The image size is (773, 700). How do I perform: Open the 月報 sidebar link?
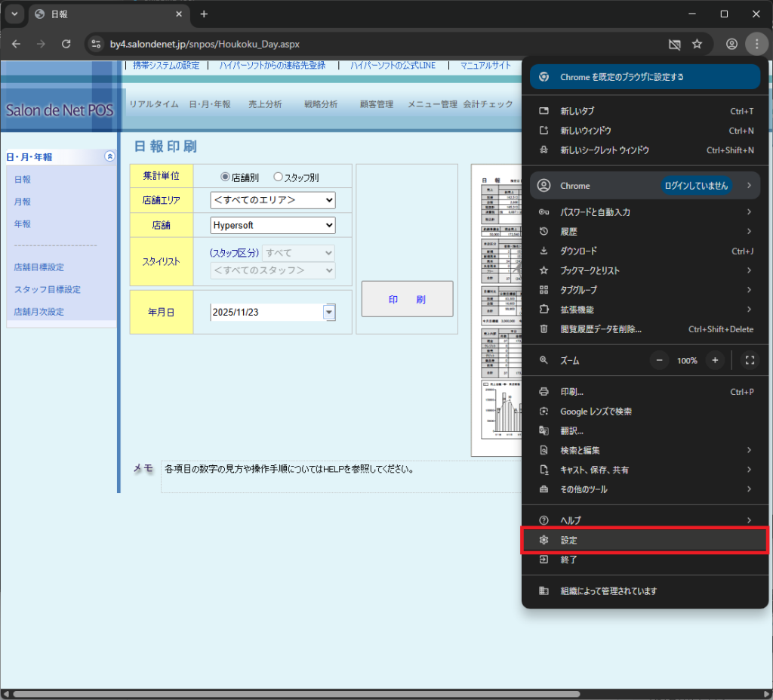click(x=23, y=202)
